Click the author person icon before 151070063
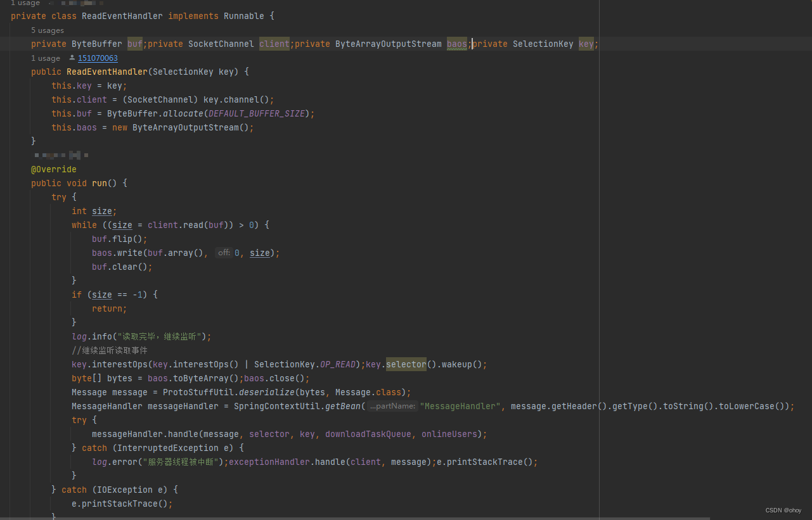Screen dimensions: 812x520 72,58
